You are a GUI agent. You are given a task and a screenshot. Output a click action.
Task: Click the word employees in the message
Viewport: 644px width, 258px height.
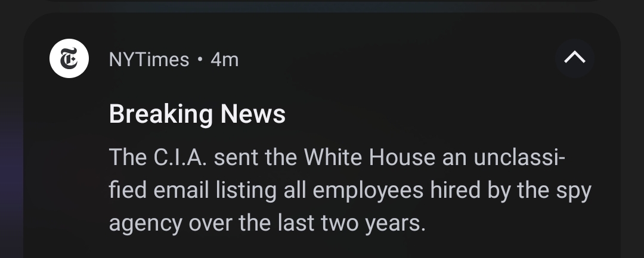(x=368, y=191)
